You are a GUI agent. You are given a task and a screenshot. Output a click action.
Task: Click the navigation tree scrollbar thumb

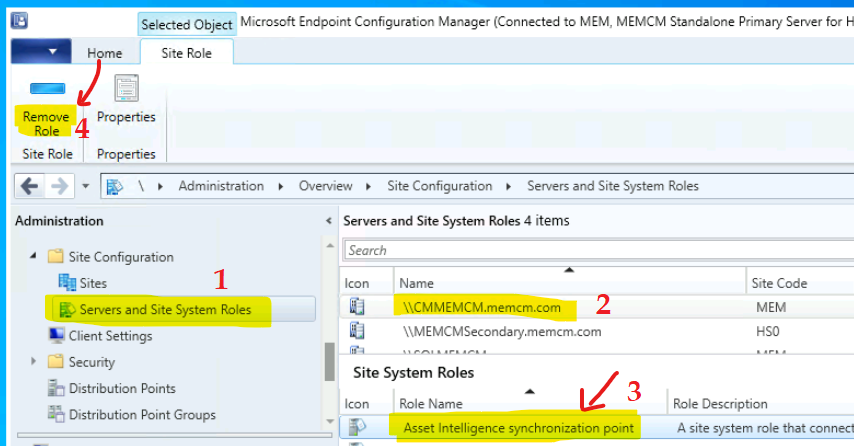coord(330,362)
